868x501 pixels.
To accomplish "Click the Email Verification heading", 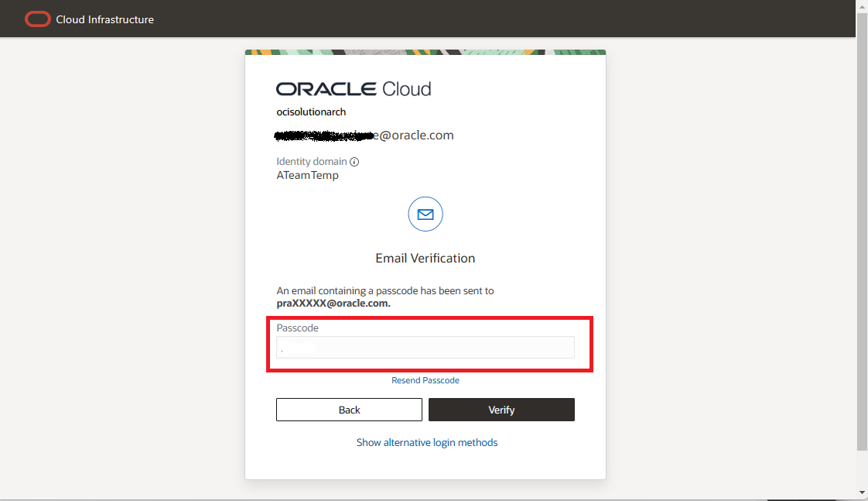I will point(425,259).
